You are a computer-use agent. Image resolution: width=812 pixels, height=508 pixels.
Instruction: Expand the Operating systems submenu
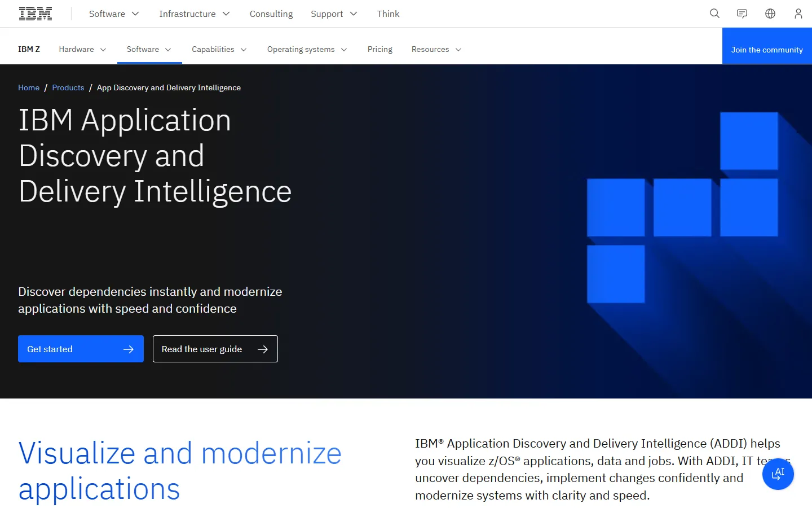click(307, 50)
